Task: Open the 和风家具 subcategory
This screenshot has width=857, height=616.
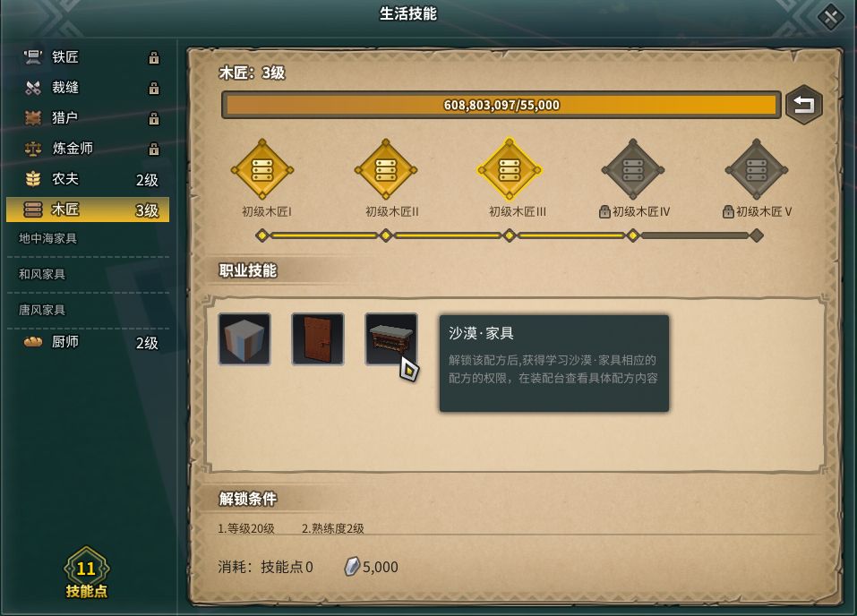Action: coord(88,274)
